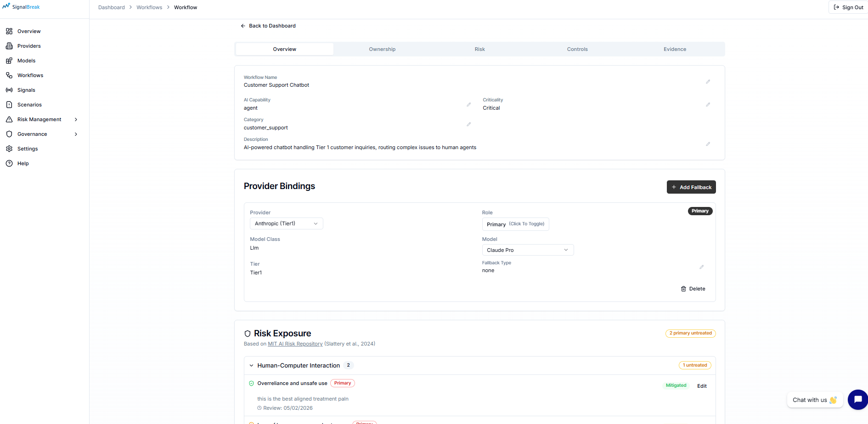Screen dimensions: 868x424
Task: Switch to the Ownership tab
Action: (x=382, y=49)
